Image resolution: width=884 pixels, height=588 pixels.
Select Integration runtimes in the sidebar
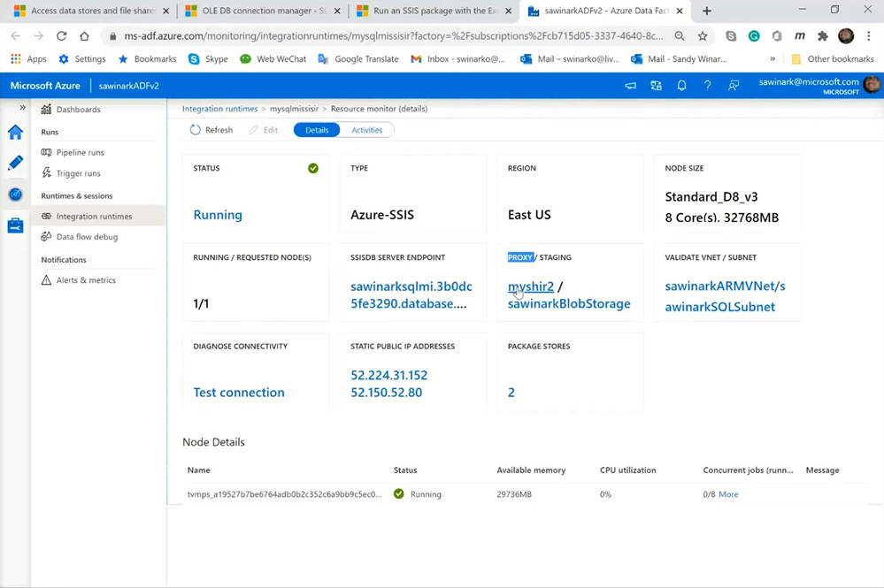(98, 217)
